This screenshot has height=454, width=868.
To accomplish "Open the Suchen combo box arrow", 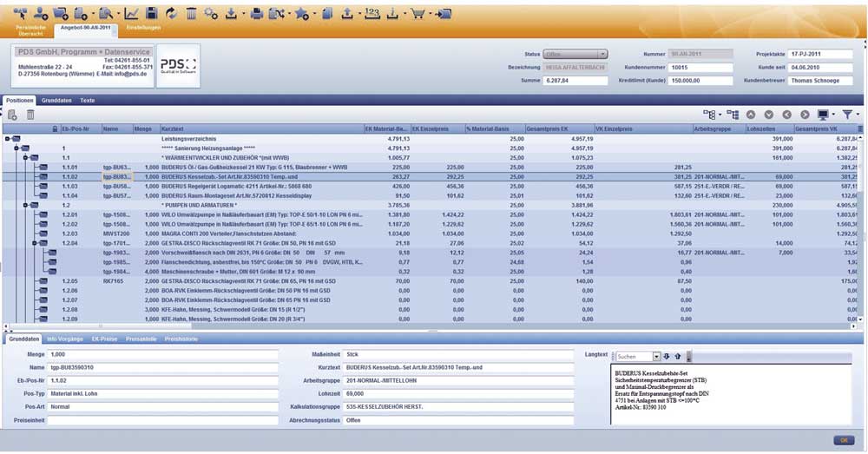I will (x=656, y=357).
